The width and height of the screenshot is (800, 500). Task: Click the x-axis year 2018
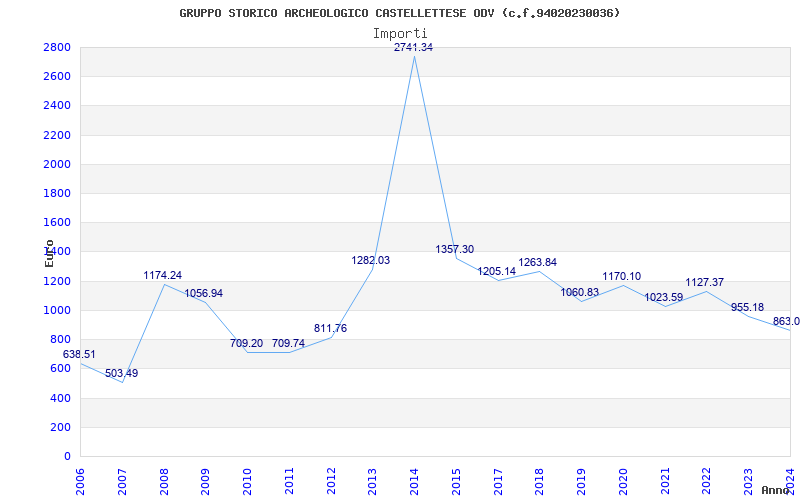pyautogui.click(x=540, y=481)
